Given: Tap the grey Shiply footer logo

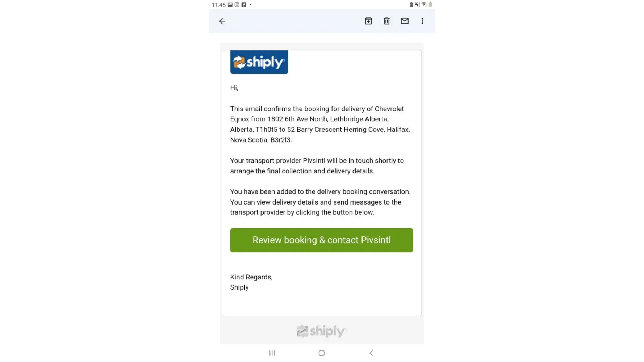Looking at the screenshot, I should click(321, 331).
